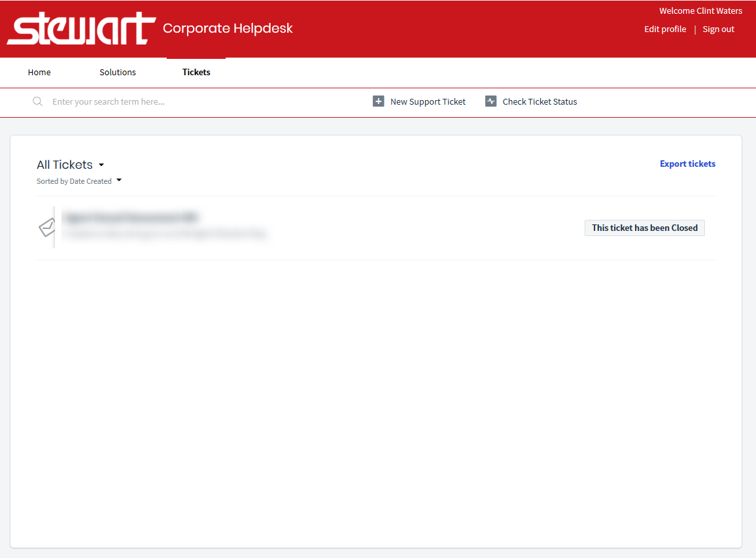The width and height of the screenshot is (756, 558).
Task: Open the All Tickets filter dropdown
Action: pyautogui.click(x=71, y=165)
